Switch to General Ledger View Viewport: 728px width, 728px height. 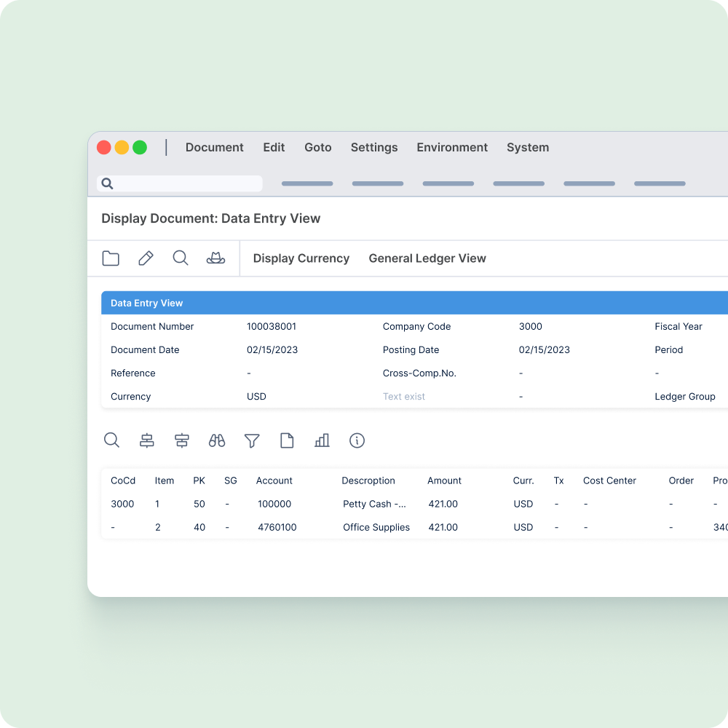[427, 258]
